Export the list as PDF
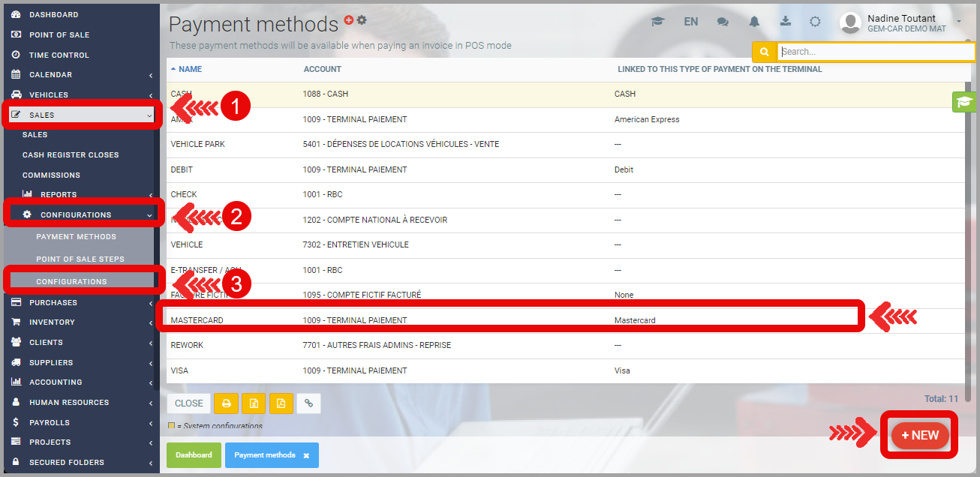 [x=281, y=403]
